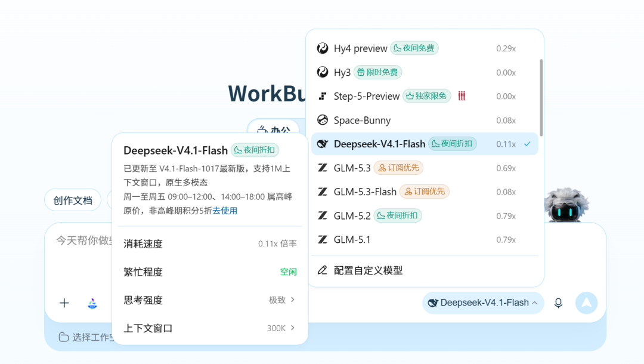This screenshot has width=644, height=364.
Task: Expand 上下文窗口 setting showing 300K
Action: pyautogui.click(x=210, y=328)
